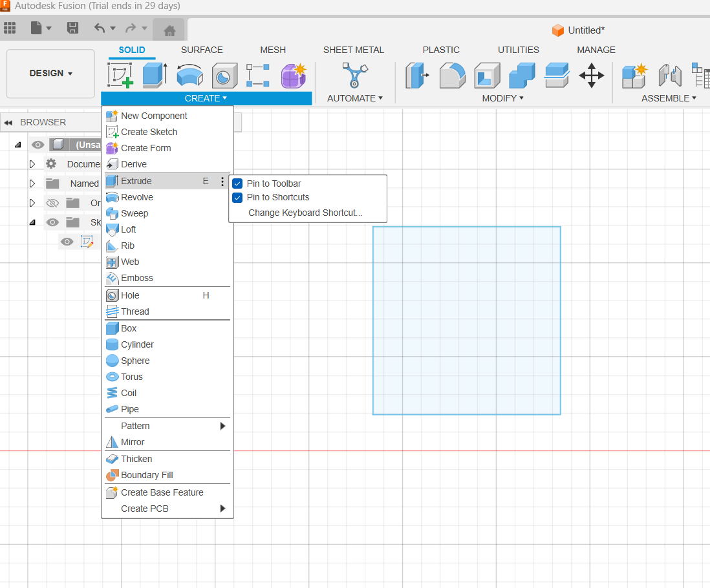Hide the sketch item with eye icon
This screenshot has width=710, height=588.
pyautogui.click(x=67, y=242)
